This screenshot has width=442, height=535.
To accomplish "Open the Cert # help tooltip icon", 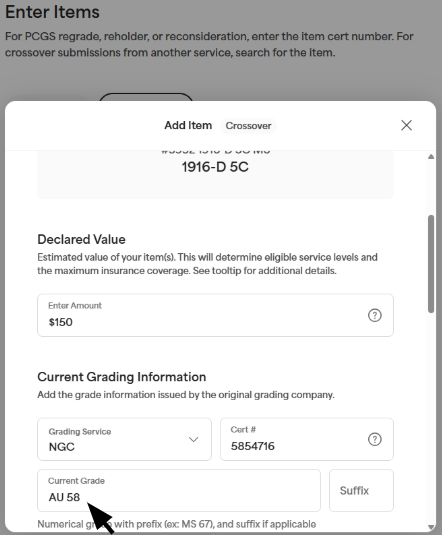I will coord(374,439).
